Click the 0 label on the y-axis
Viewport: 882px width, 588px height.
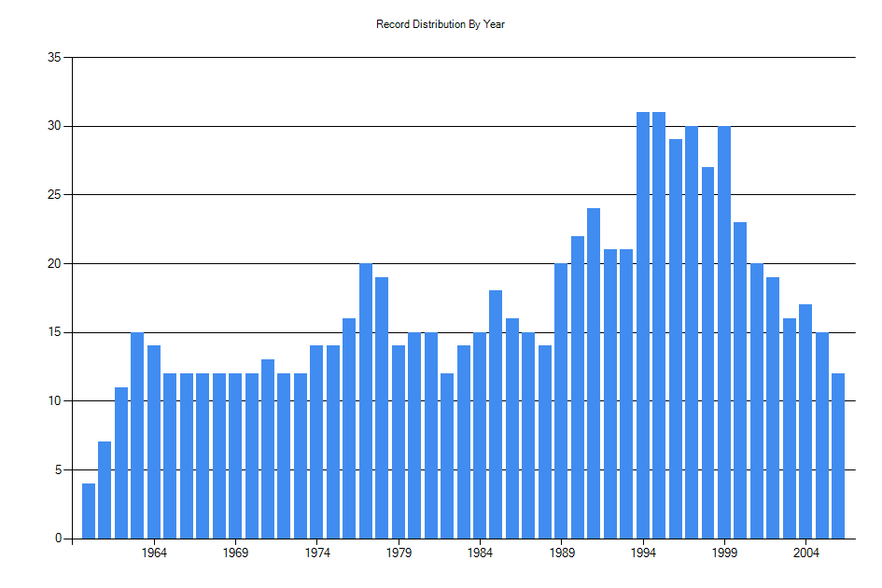tap(58, 537)
